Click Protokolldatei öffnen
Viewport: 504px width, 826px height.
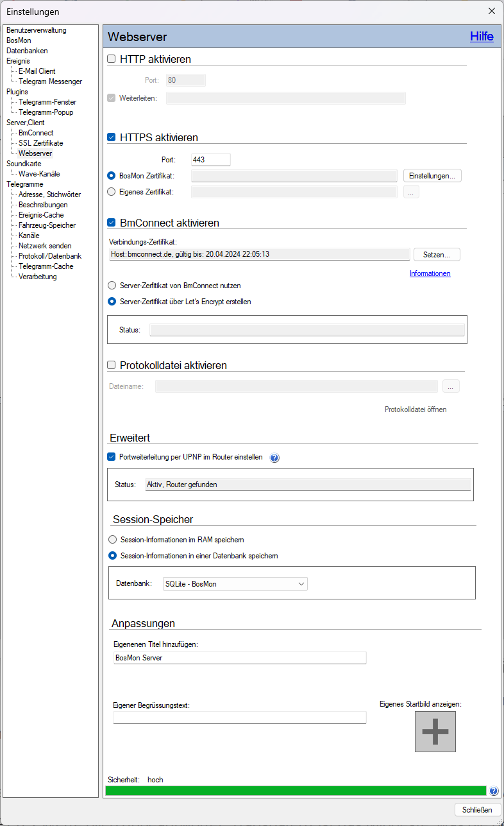pos(416,409)
